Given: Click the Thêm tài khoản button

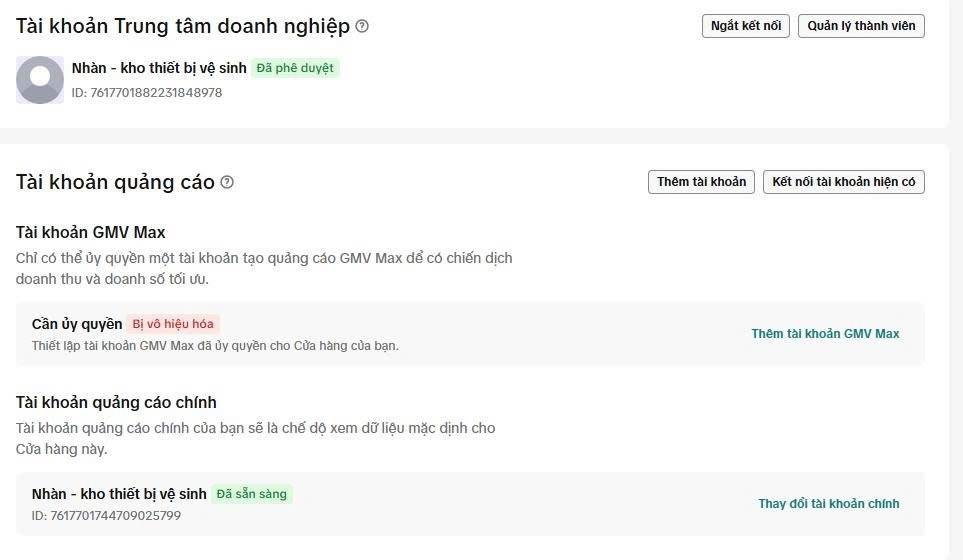Looking at the screenshot, I should click(x=701, y=182).
